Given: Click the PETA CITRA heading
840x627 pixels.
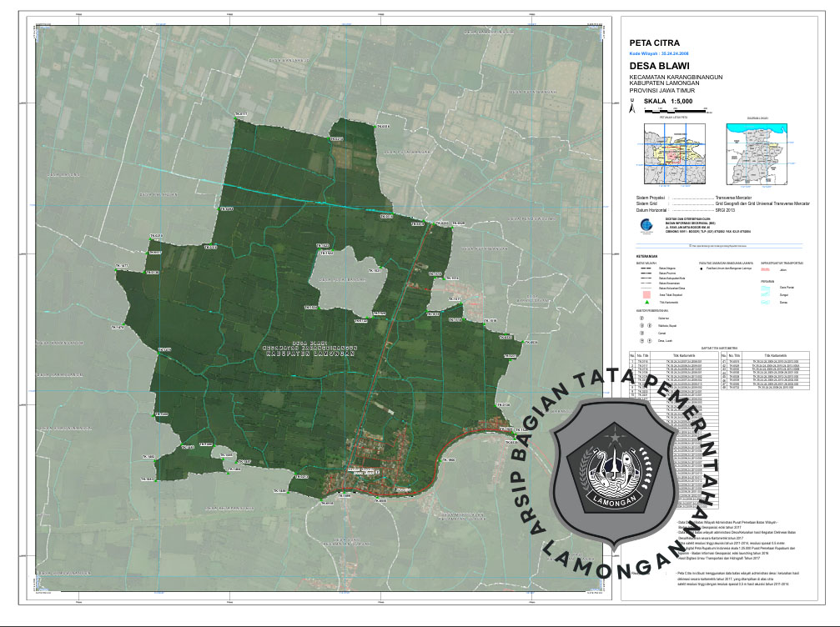Looking at the screenshot, I should [655, 42].
